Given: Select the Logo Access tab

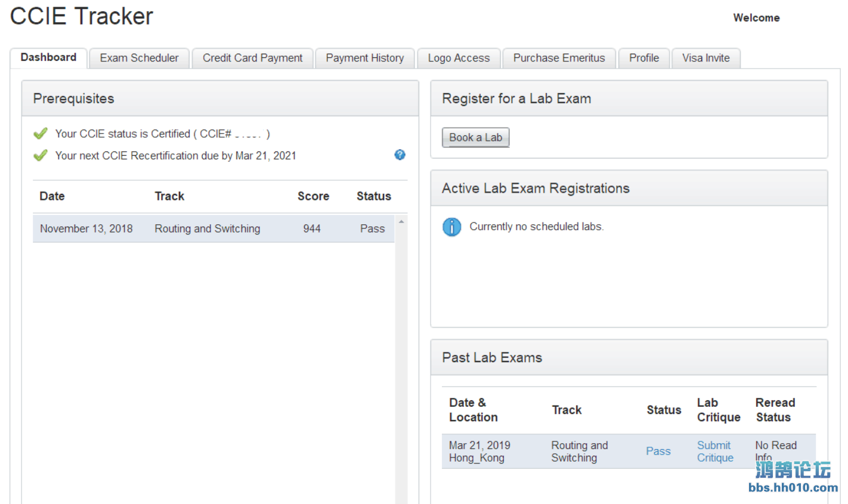Looking at the screenshot, I should click(x=459, y=58).
